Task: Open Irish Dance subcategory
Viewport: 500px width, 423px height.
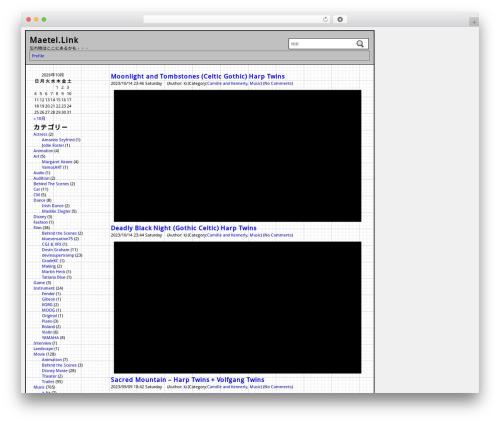Action: (53, 206)
